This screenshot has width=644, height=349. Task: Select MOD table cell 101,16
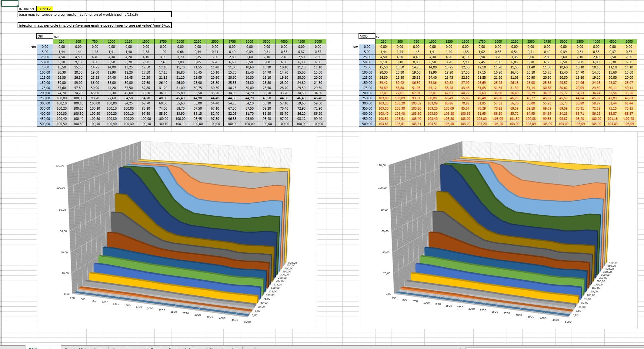[612, 119]
